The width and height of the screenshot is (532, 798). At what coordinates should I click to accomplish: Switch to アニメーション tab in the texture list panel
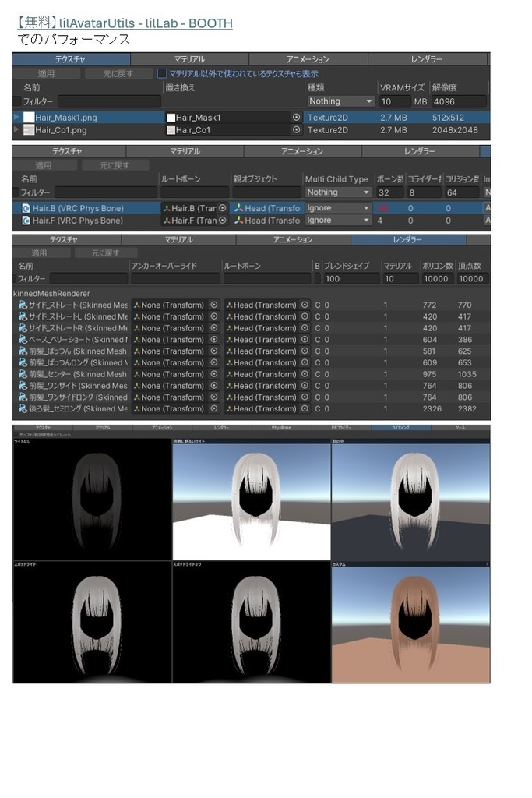pos(308,59)
